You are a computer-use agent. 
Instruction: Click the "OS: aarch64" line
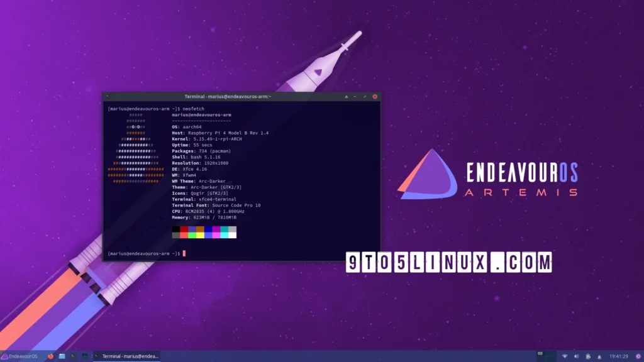[x=186, y=127]
